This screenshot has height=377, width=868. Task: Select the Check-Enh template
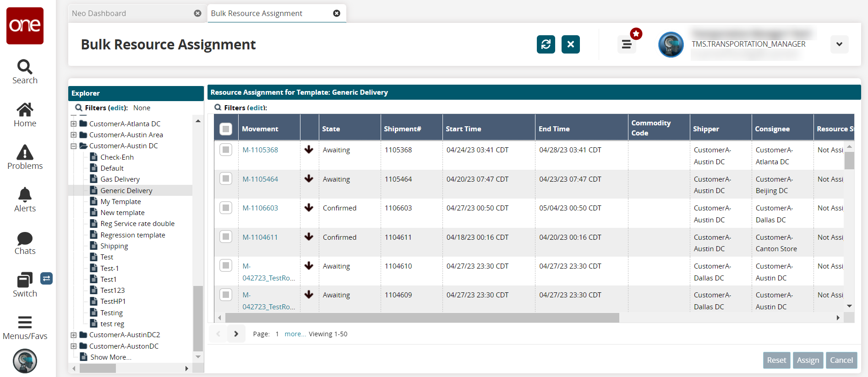point(117,157)
